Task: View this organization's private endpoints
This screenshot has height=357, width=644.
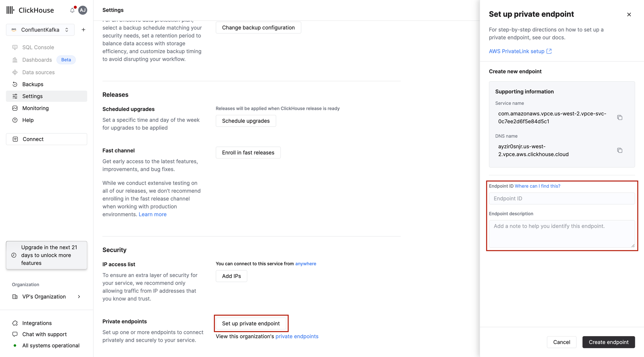Action: point(297,336)
